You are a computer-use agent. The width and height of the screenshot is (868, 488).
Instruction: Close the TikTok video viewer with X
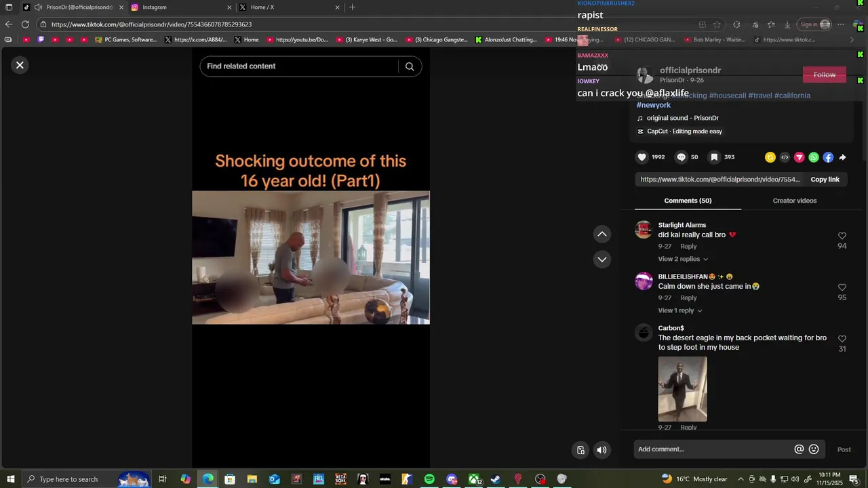(x=20, y=65)
